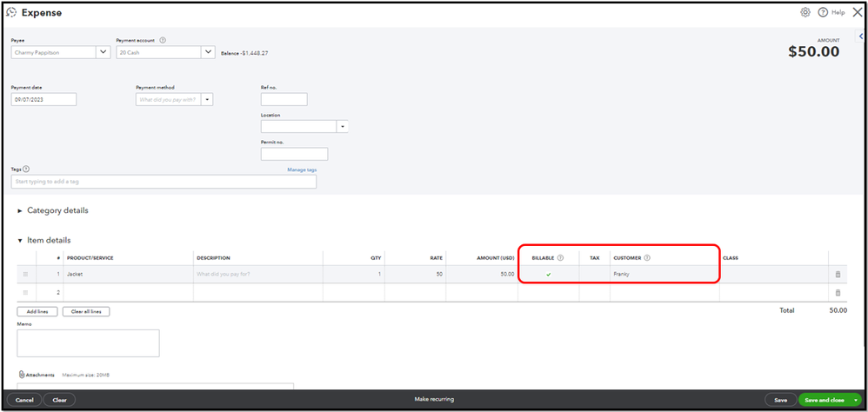This screenshot has height=412, width=868.
Task: Open the Payment account dropdown arrow
Action: point(208,52)
